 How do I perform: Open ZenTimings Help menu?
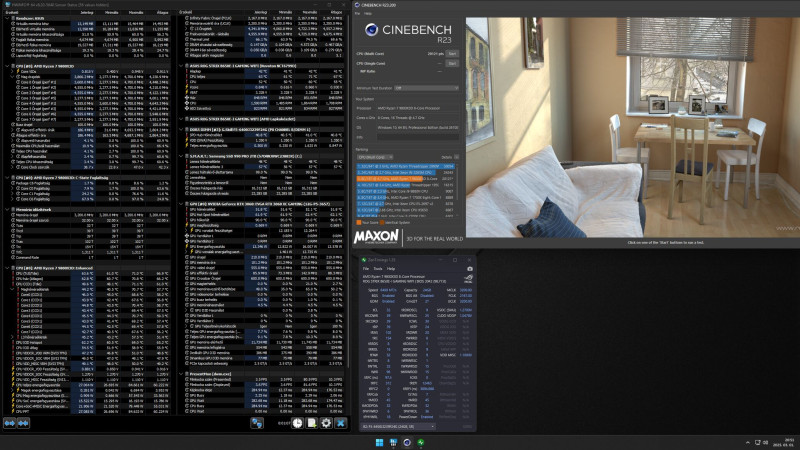391,269
